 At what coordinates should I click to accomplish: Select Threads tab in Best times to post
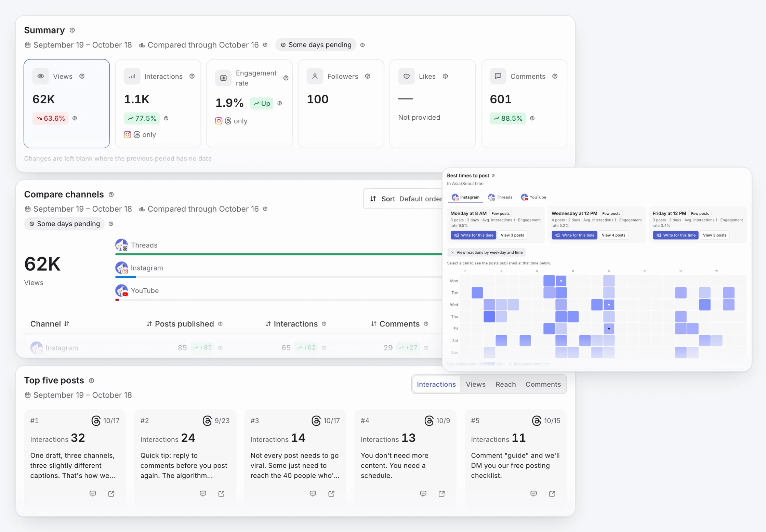500,197
